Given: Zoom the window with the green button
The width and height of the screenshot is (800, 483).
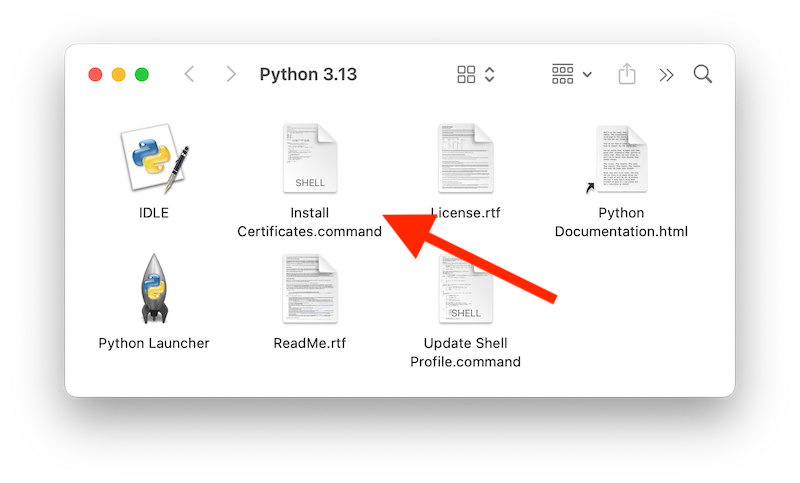Looking at the screenshot, I should 142,75.
